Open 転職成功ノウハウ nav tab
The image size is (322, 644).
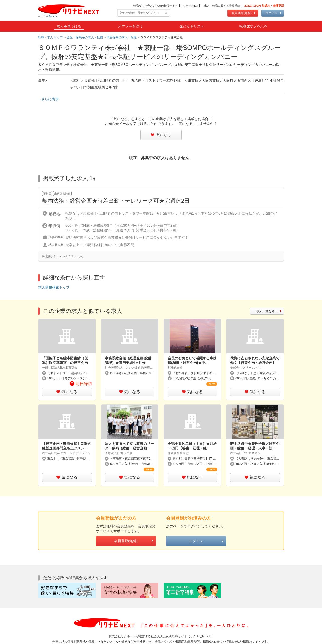[253, 26]
